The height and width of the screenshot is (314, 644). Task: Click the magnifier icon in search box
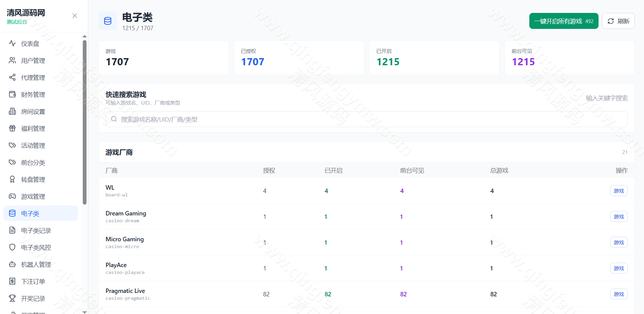coord(114,119)
